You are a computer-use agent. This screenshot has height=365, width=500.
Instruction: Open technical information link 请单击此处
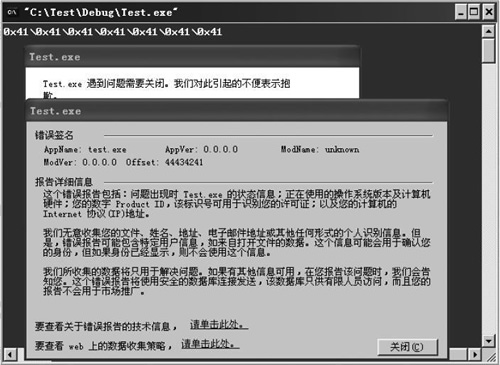click(219, 324)
